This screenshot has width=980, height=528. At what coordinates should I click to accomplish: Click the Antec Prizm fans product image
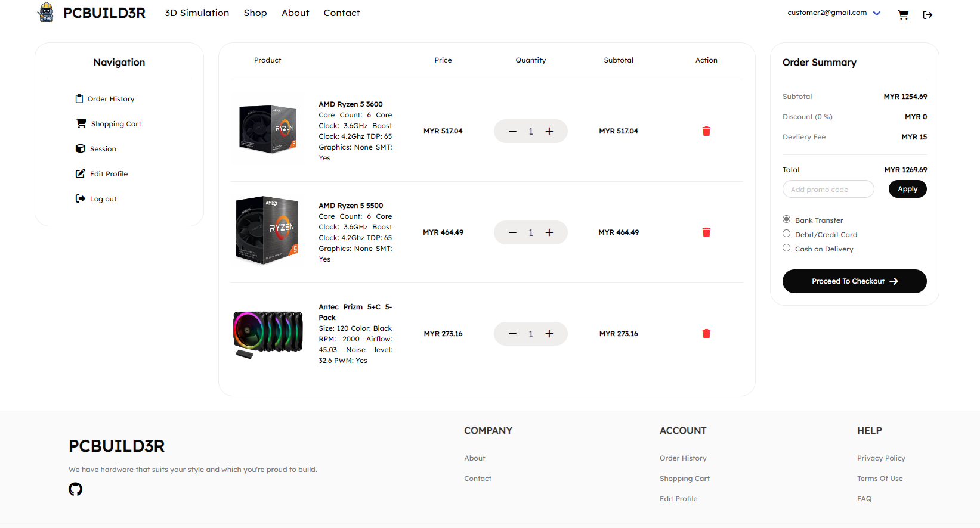(268, 333)
